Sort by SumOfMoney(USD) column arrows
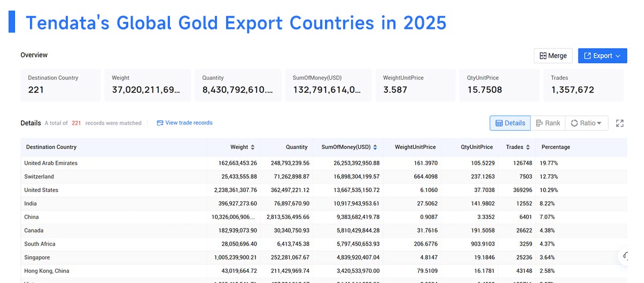The width and height of the screenshot is (644, 283). tap(375, 147)
